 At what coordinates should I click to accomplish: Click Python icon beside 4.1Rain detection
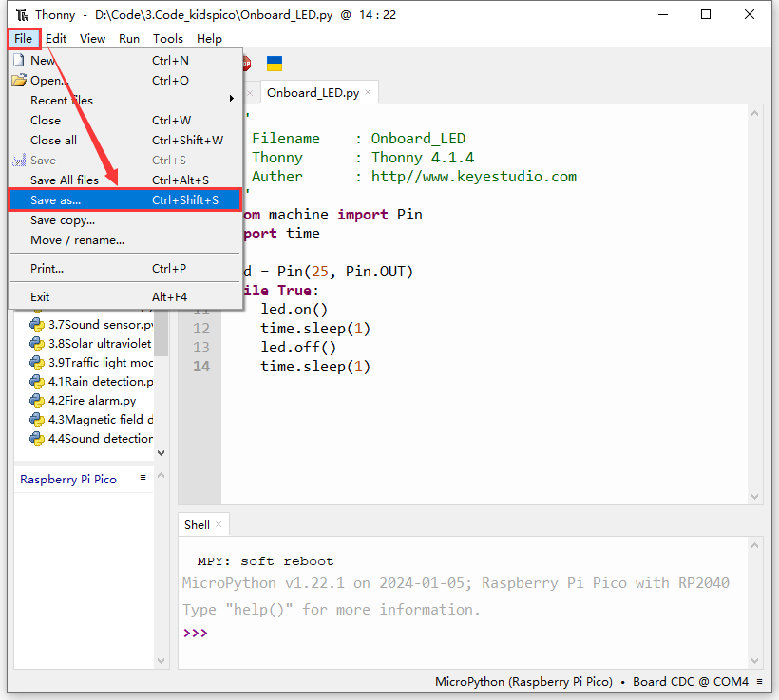coord(37,382)
